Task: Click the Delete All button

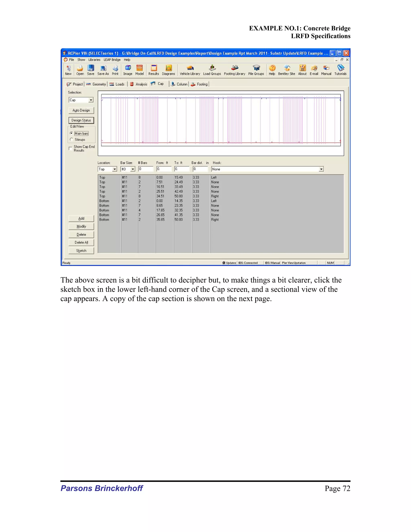Action: [x=81, y=242]
